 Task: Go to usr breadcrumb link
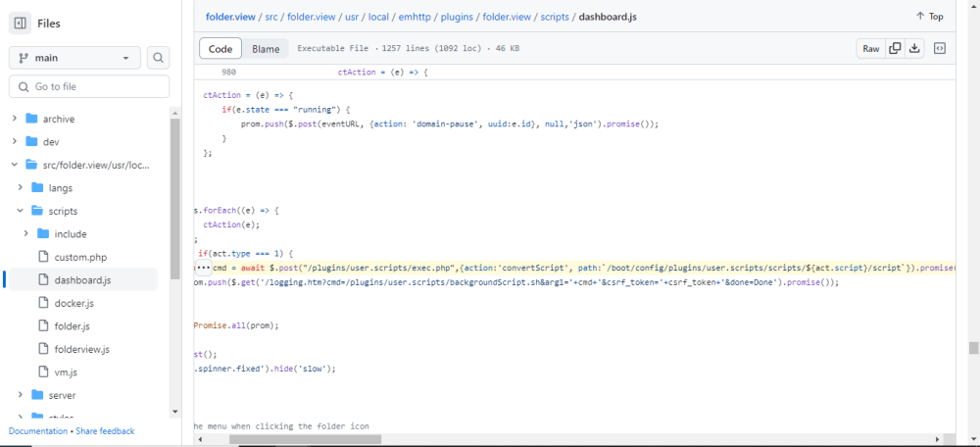(x=353, y=17)
